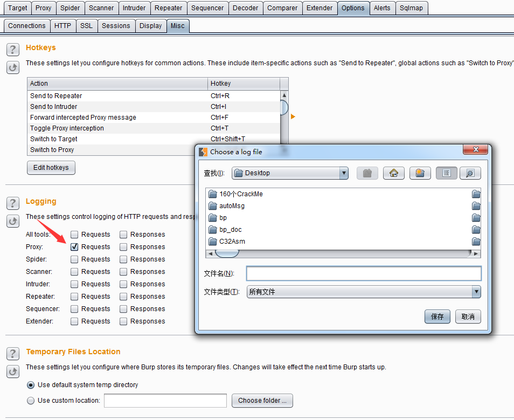Switch file dialog to list view
The width and height of the screenshot is (514, 420).
(x=447, y=173)
